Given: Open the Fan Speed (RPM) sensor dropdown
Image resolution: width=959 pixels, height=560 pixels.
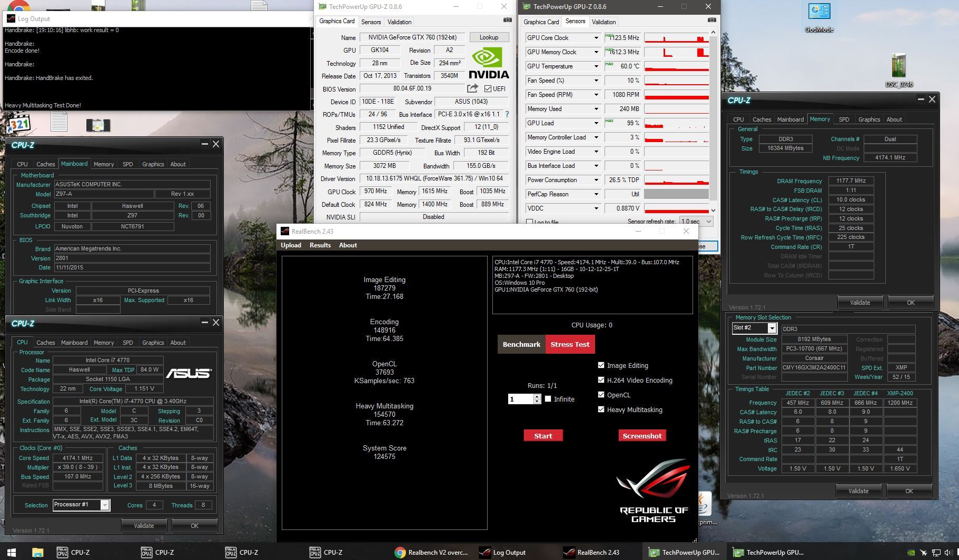Looking at the screenshot, I should [x=596, y=95].
